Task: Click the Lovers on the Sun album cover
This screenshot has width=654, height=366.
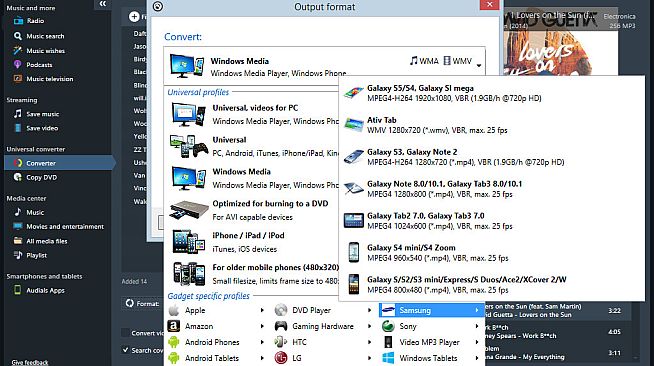Action: (560, 42)
